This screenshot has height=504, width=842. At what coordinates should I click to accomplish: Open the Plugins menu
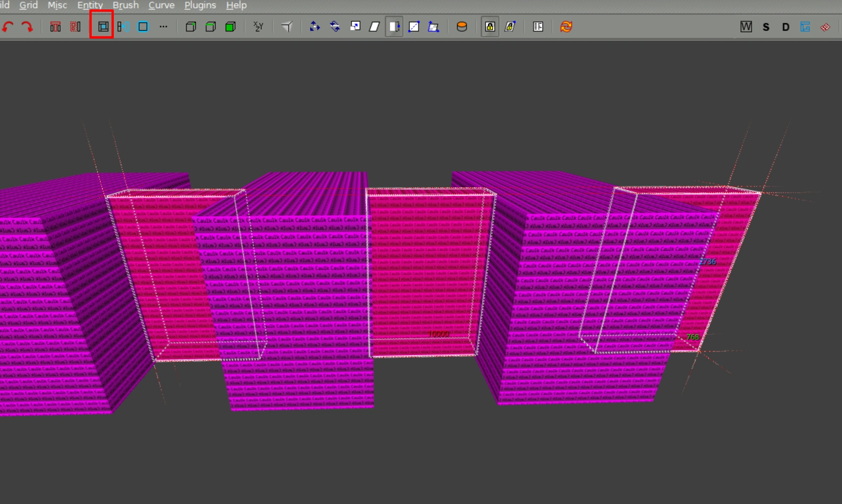click(200, 5)
